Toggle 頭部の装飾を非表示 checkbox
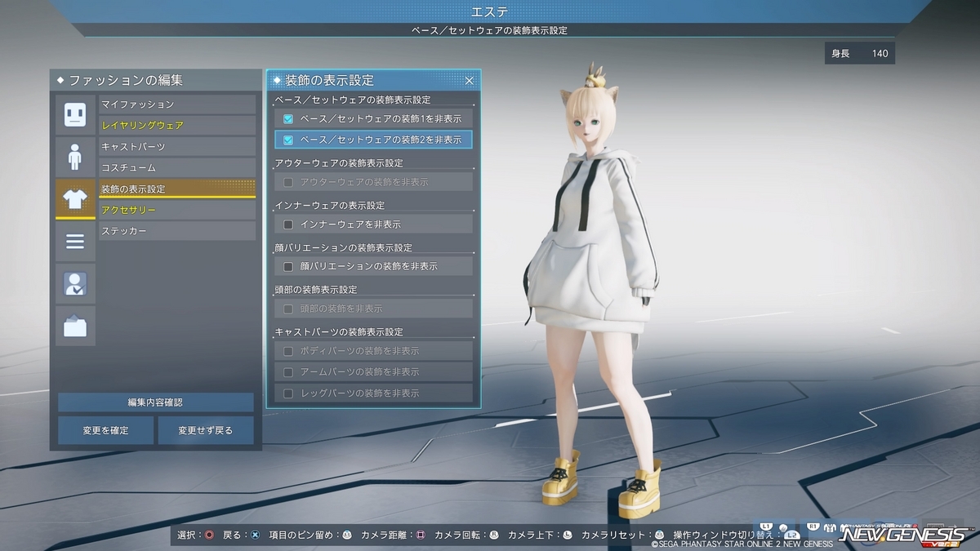This screenshot has height=551, width=980. click(x=288, y=309)
